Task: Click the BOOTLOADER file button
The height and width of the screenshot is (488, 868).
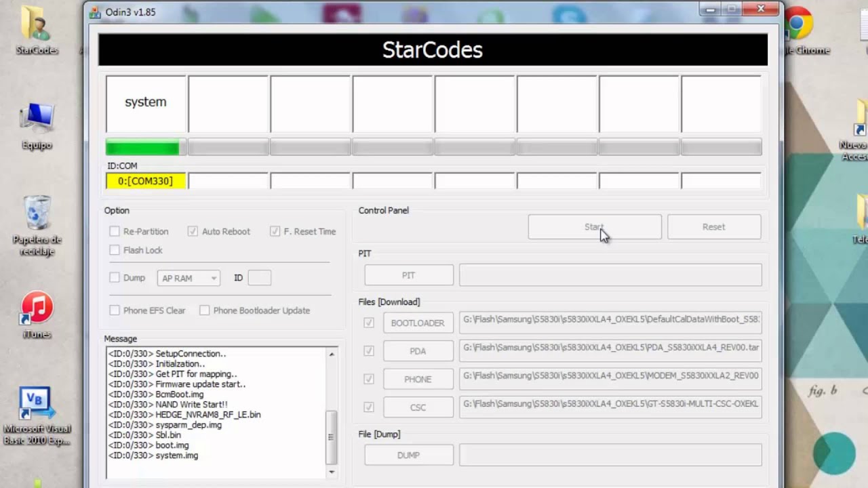Action: click(418, 323)
